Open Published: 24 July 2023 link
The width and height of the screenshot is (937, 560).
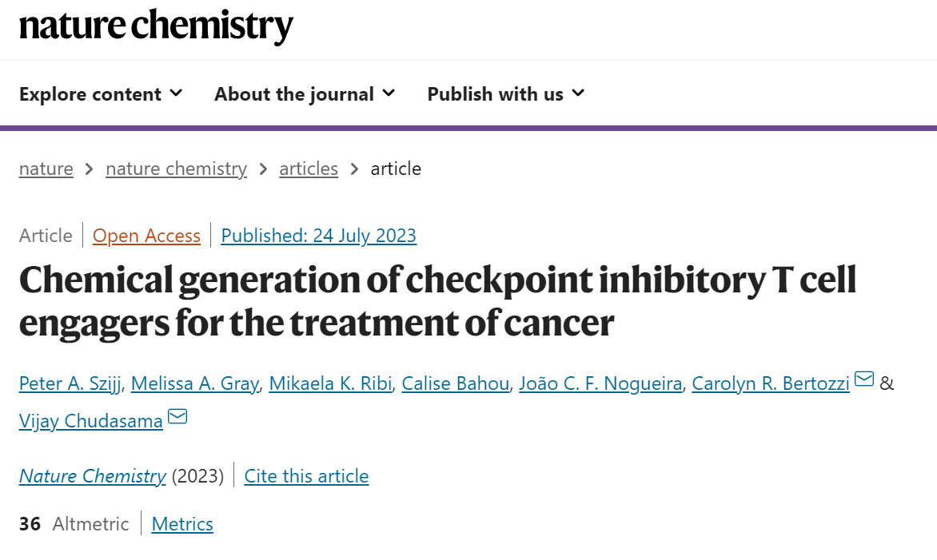[x=318, y=236]
